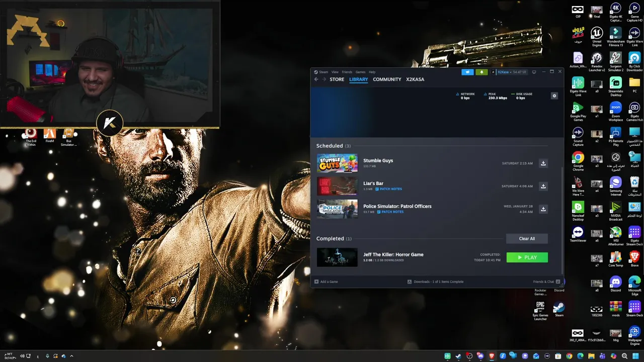Select the Stumble Guys thumbnail
This screenshot has width=644, height=362.
[337, 163]
